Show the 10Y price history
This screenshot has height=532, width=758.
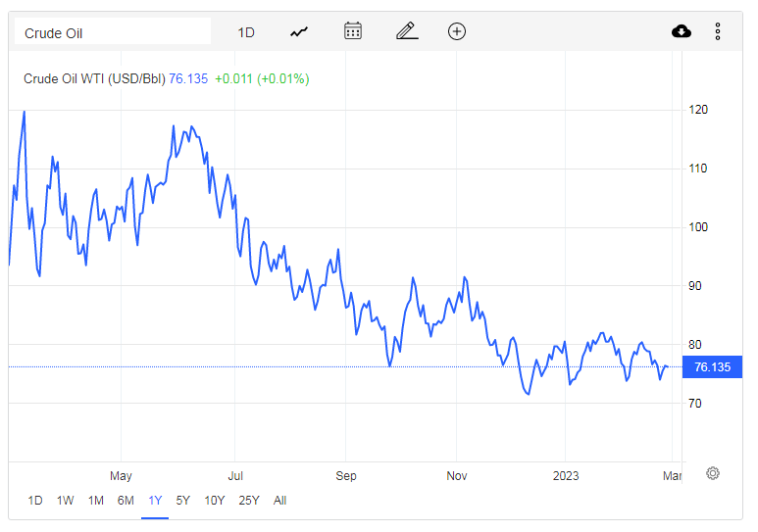click(x=214, y=500)
